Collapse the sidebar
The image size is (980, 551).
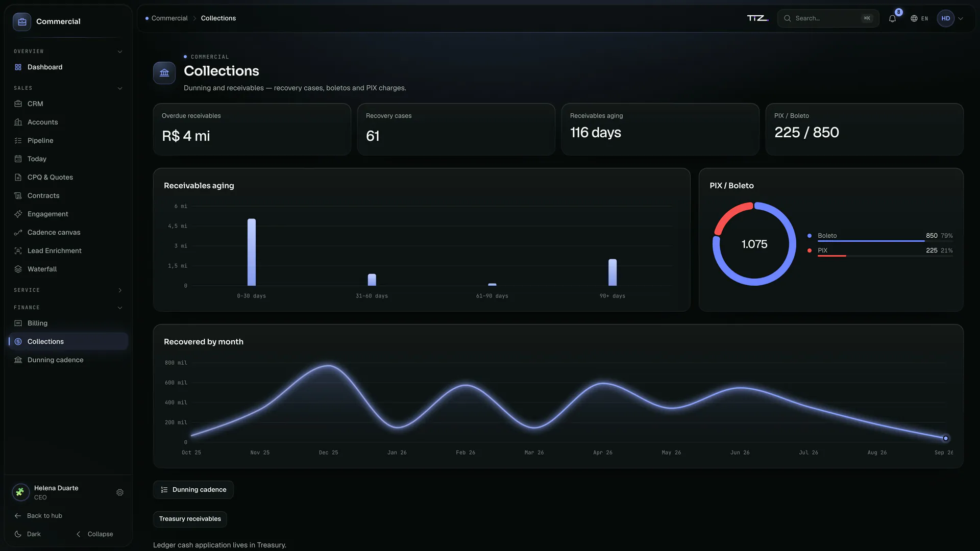click(94, 534)
